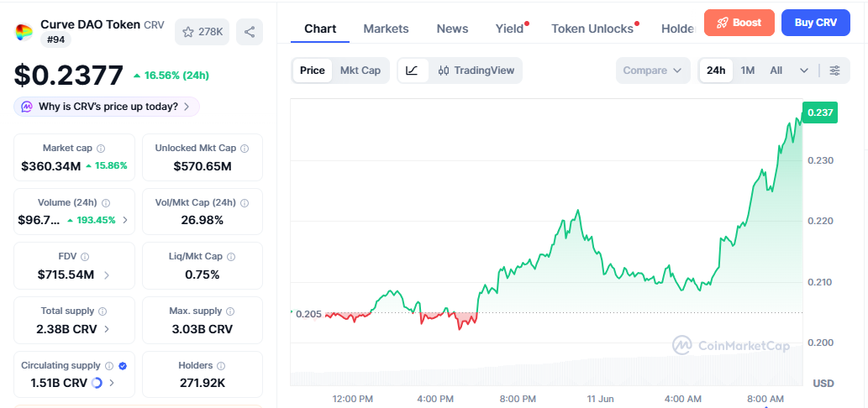Screen dimensions: 868x408
Task: Click the Vol/Mkt Cap (24h) info icon
Action: 245,203
